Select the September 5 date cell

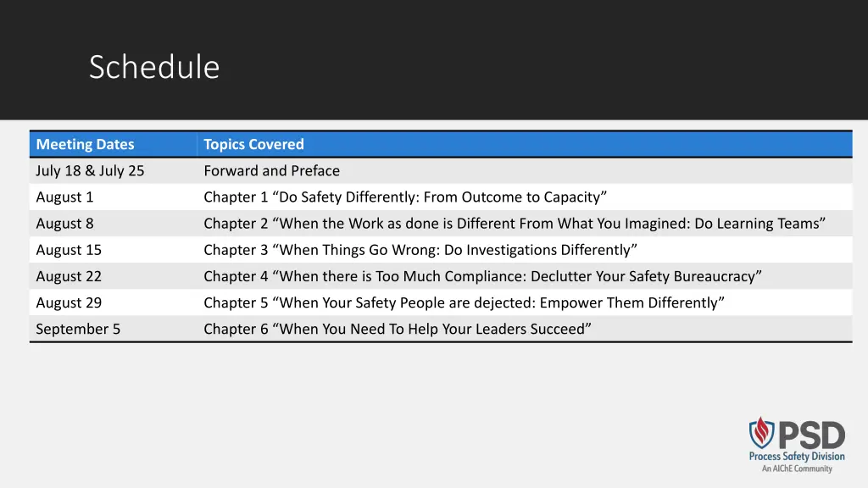point(113,329)
